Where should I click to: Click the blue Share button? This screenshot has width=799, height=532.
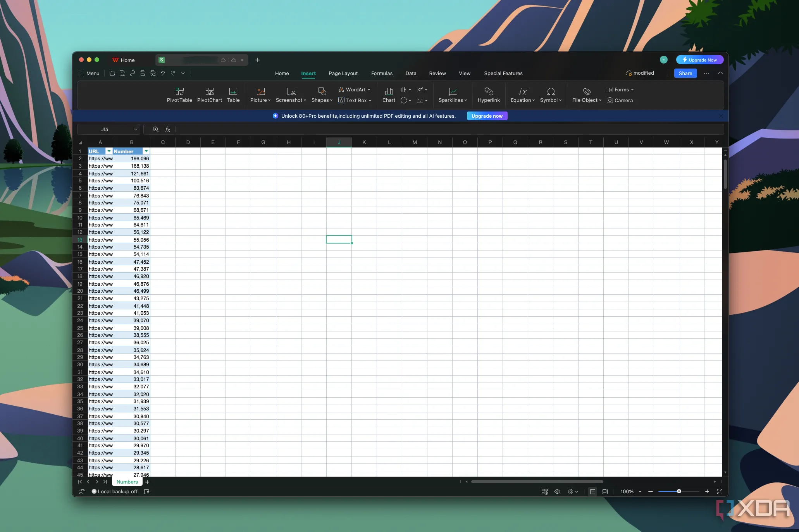685,73
